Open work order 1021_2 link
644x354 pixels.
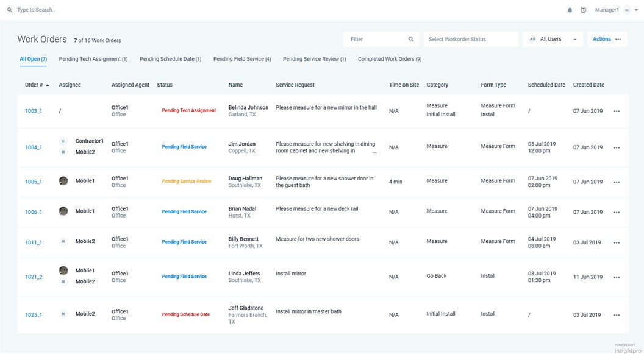(34, 277)
